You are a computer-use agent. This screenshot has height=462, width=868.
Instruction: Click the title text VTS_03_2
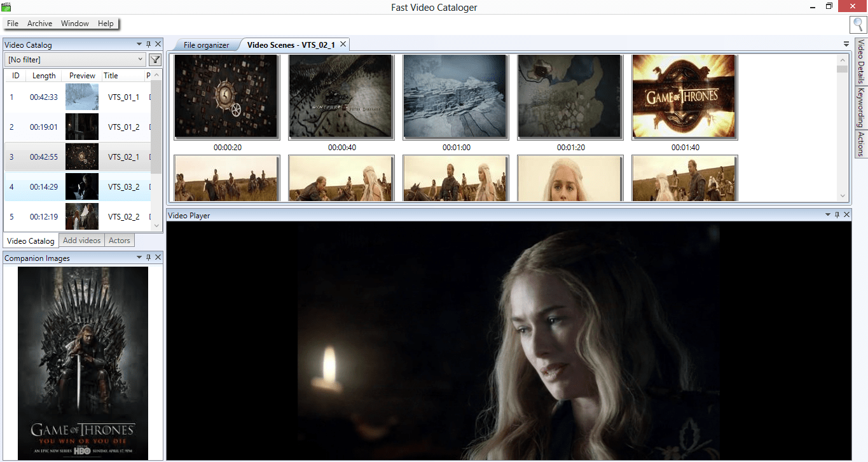(x=123, y=187)
